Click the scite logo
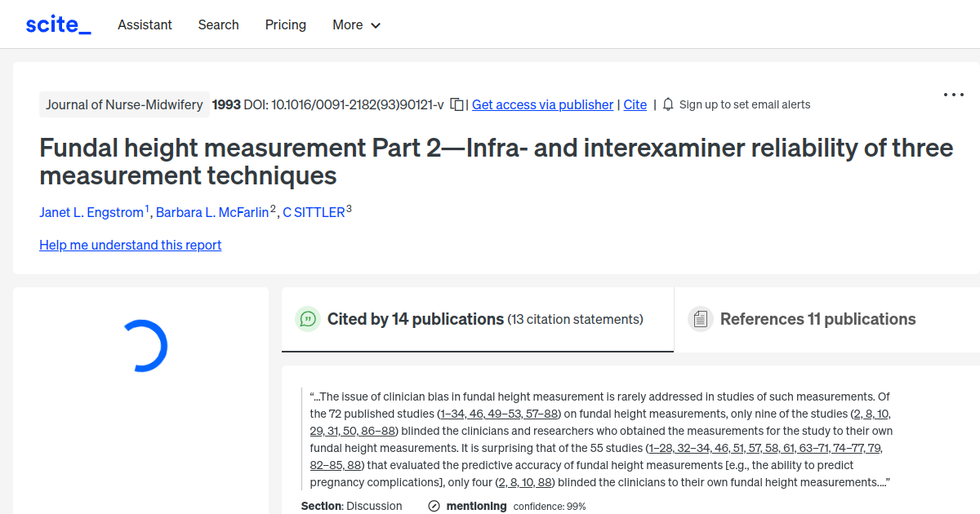This screenshot has width=980, height=514. [57, 24]
